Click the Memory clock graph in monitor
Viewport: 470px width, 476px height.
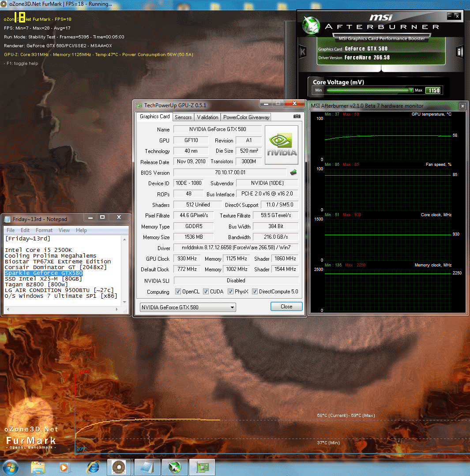(388, 290)
